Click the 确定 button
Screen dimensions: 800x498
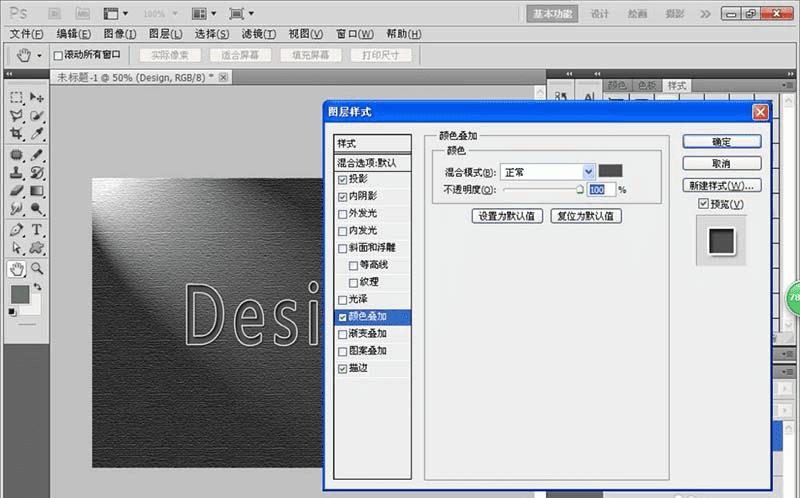(x=722, y=142)
